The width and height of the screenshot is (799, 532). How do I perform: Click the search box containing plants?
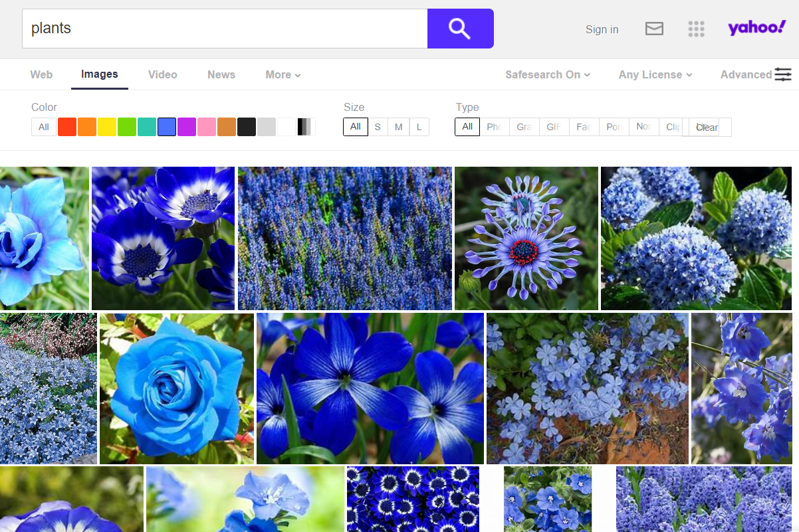click(x=225, y=29)
